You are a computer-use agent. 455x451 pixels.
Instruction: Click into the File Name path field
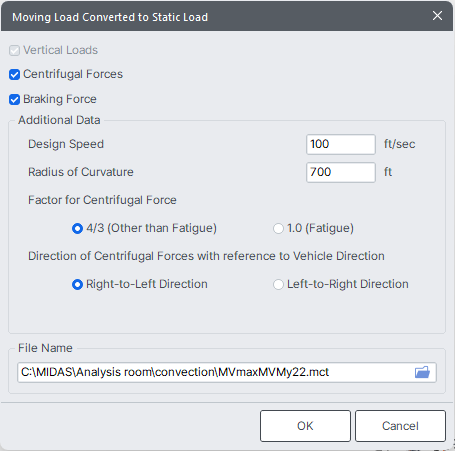click(x=227, y=372)
